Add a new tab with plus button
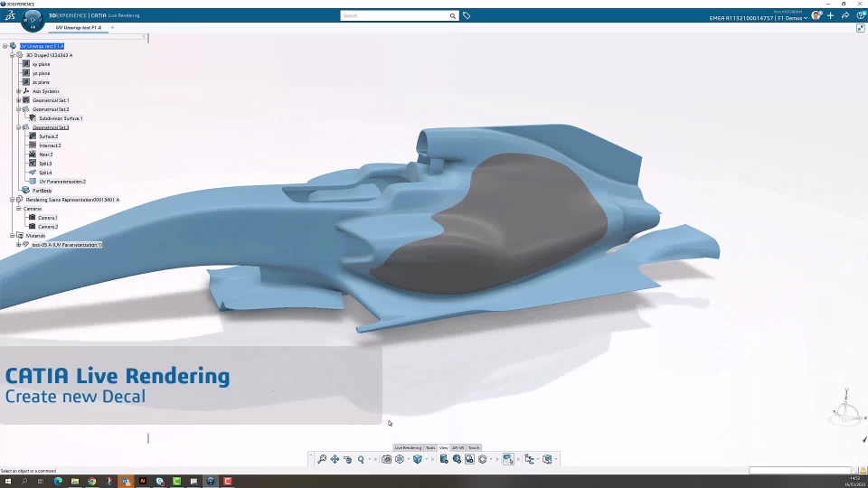Viewport: 868px width, 488px height. click(112, 27)
